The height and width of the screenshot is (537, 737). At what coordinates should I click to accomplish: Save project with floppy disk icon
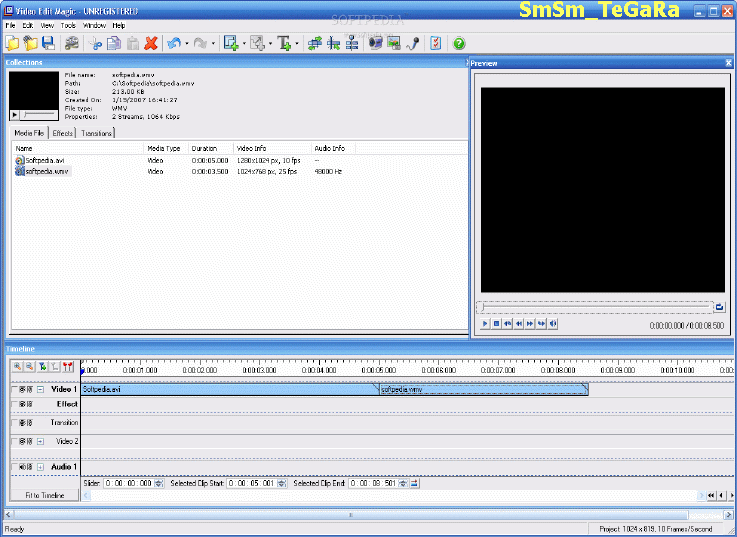click(x=48, y=43)
